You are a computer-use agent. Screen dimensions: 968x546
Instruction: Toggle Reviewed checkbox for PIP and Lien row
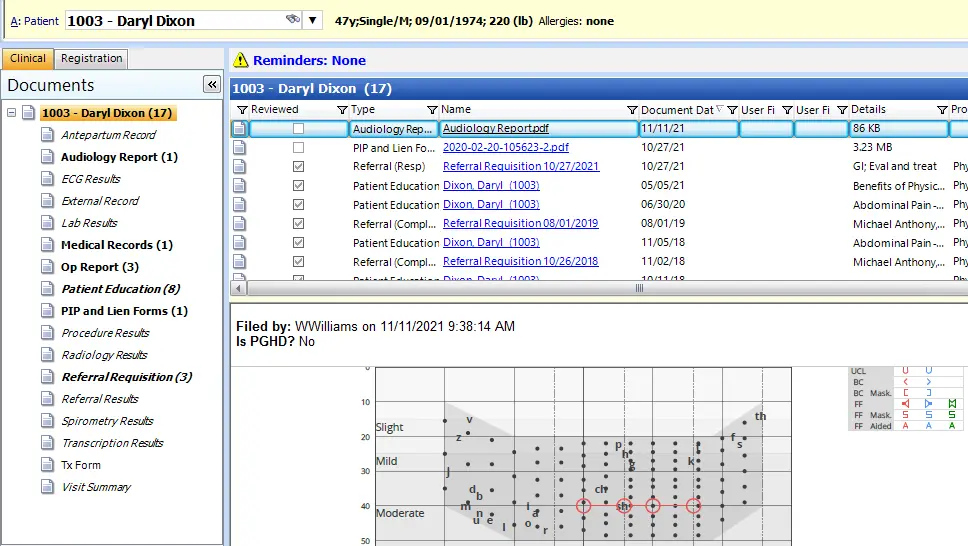(x=298, y=148)
